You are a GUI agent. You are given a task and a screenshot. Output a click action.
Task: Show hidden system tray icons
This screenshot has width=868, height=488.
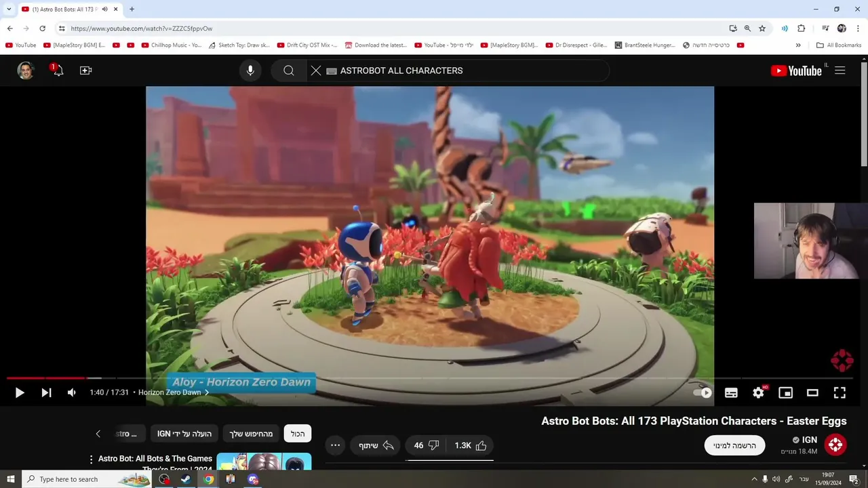point(754,479)
